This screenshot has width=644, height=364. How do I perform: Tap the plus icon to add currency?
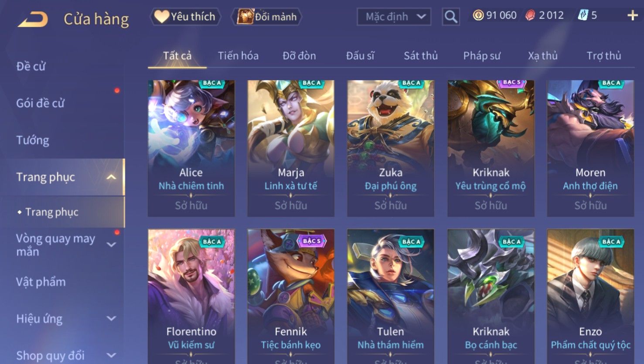tap(632, 16)
